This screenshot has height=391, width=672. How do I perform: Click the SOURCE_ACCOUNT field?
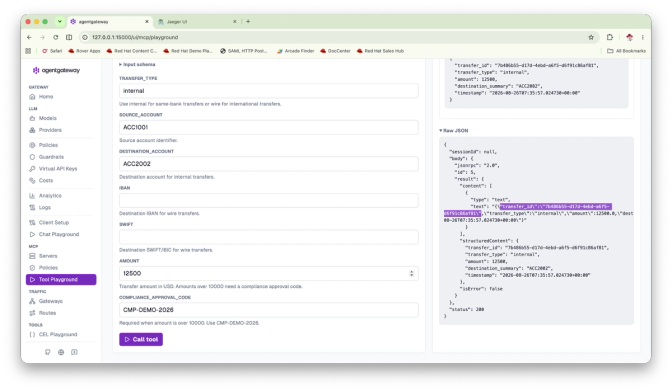click(269, 127)
